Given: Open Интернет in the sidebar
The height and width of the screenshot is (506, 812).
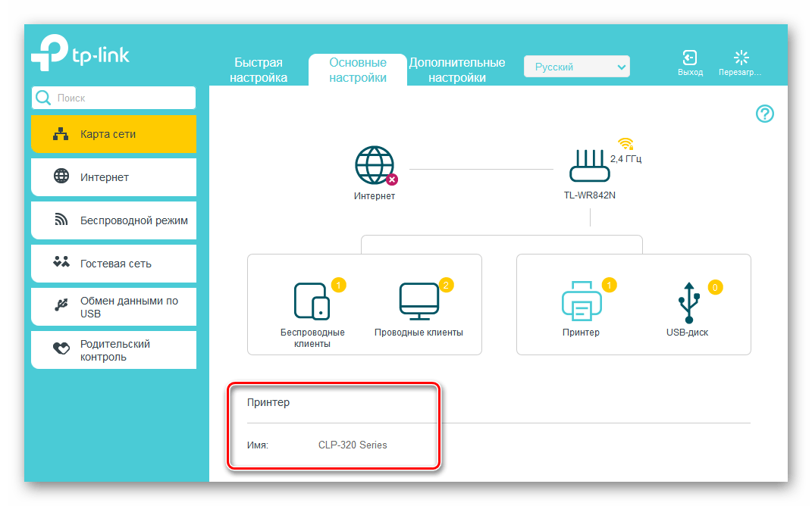Looking at the screenshot, I should tap(114, 177).
